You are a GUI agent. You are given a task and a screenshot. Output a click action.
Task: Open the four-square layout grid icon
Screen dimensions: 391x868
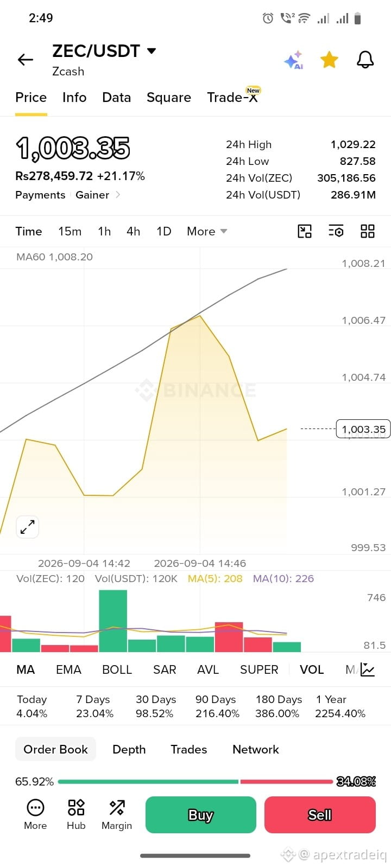368,232
